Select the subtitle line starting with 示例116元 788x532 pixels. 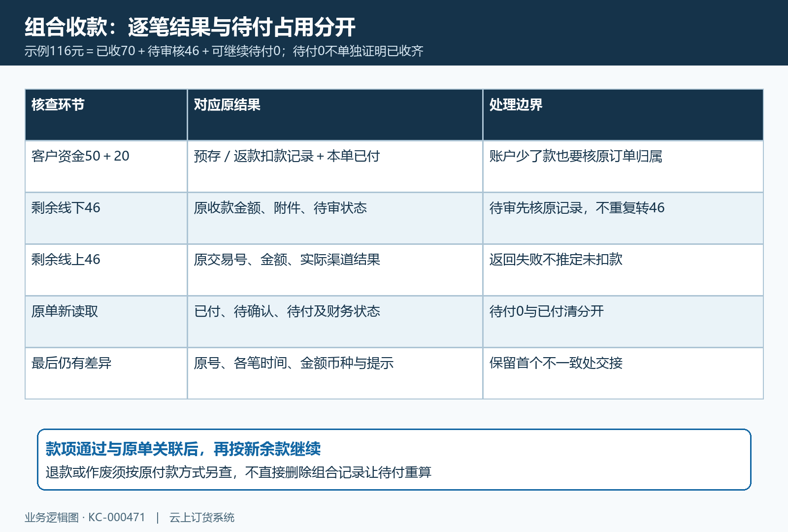pos(224,51)
